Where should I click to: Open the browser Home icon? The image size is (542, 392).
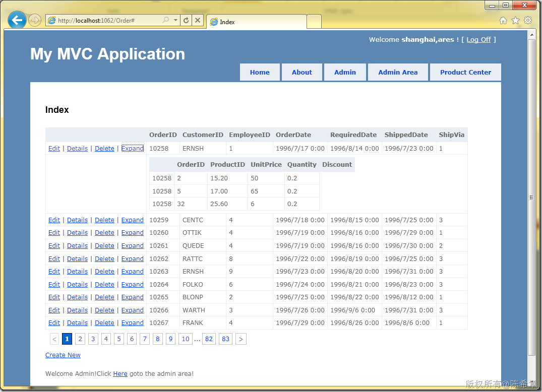503,20
